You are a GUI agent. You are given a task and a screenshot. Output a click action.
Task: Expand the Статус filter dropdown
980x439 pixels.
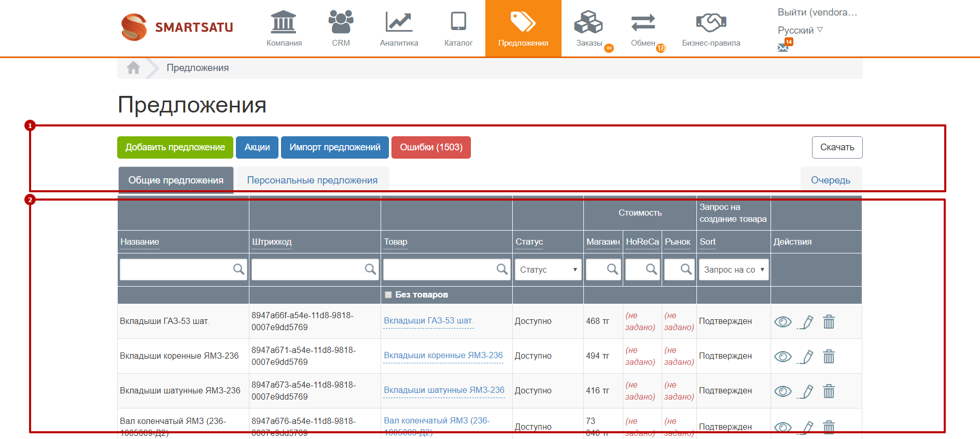pos(548,270)
